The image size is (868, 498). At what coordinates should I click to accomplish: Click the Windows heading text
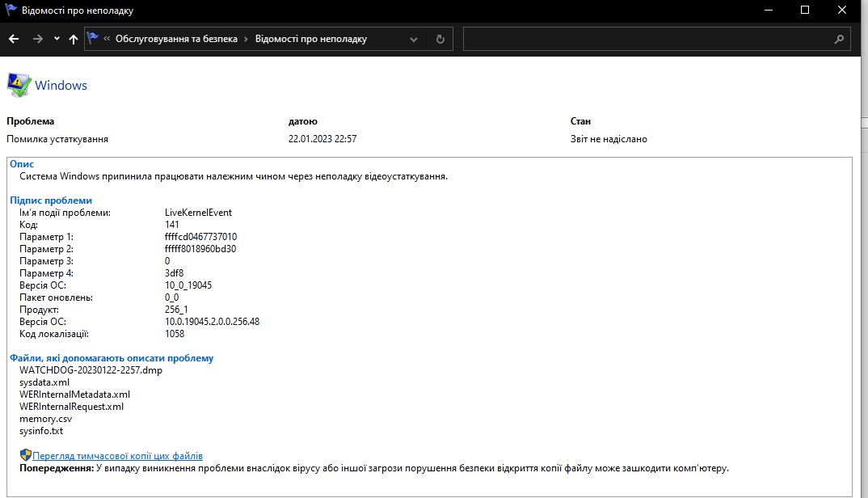pyautogui.click(x=61, y=86)
